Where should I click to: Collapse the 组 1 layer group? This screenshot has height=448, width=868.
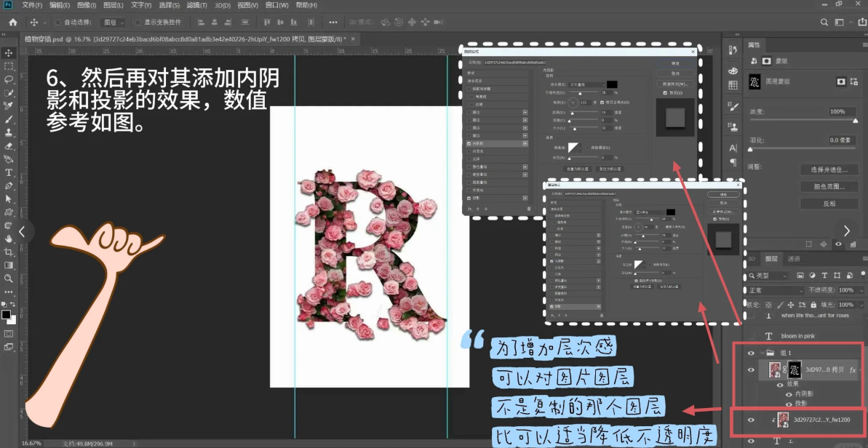tap(762, 353)
